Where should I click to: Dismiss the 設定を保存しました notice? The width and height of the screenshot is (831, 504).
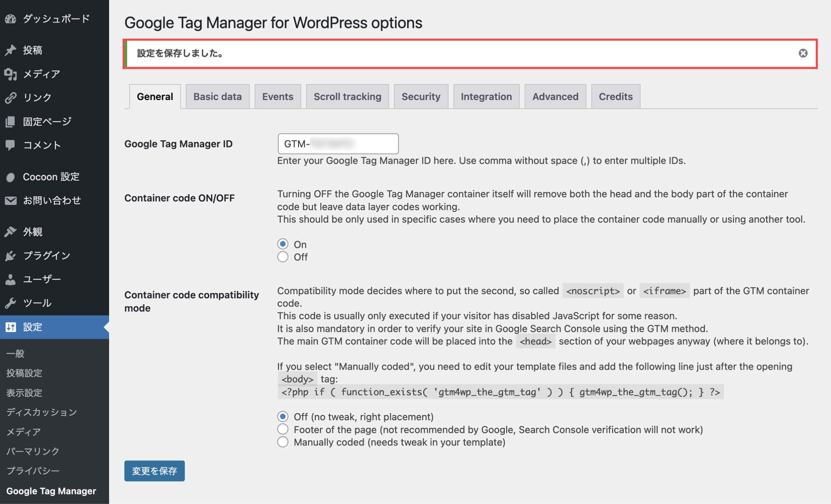[x=803, y=53]
